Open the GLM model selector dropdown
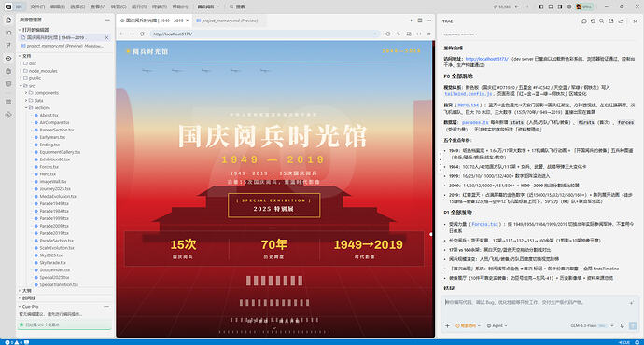This screenshot has height=345, width=644. (x=592, y=325)
